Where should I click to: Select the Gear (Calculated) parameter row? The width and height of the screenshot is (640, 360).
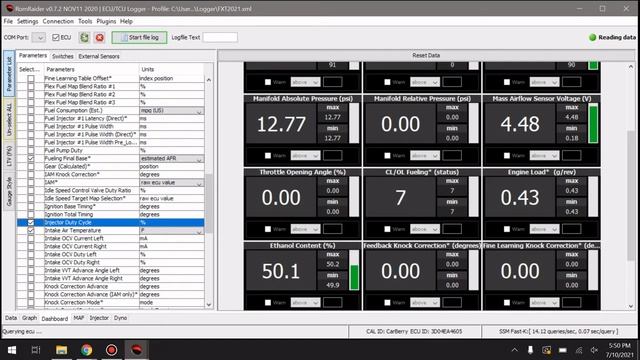[x=110, y=167]
